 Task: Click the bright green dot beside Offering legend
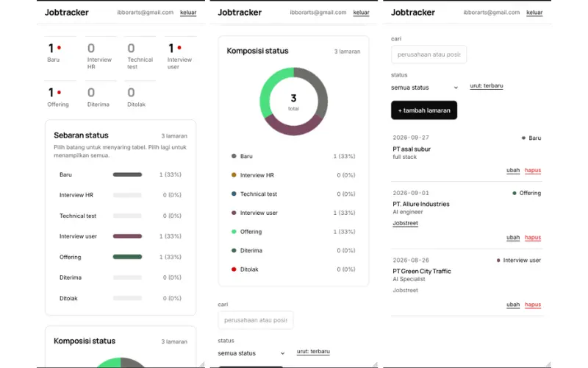[234, 231]
